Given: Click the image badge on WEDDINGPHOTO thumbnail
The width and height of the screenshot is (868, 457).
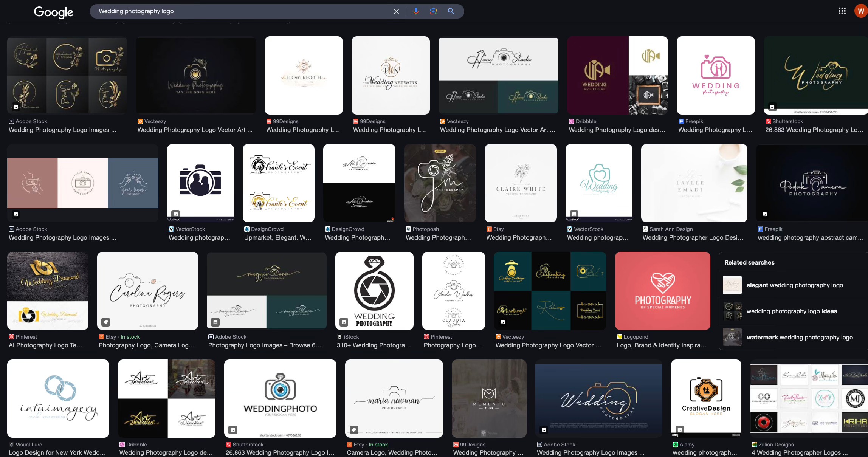Looking at the screenshot, I should (233, 430).
